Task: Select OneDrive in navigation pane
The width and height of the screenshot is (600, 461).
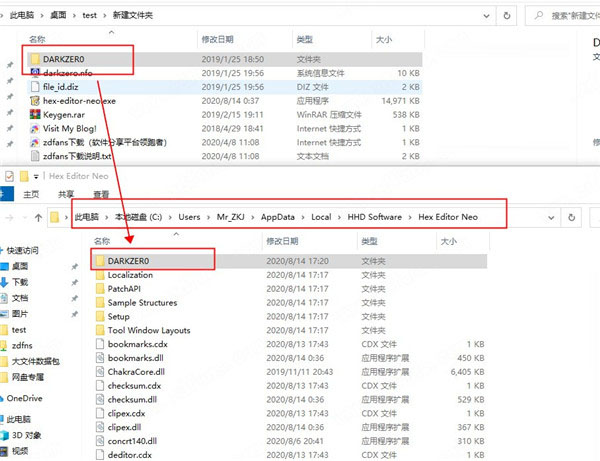Action: point(24,398)
